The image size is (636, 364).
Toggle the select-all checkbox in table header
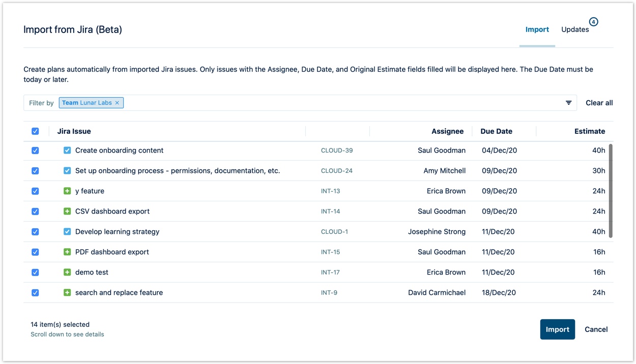coord(35,131)
